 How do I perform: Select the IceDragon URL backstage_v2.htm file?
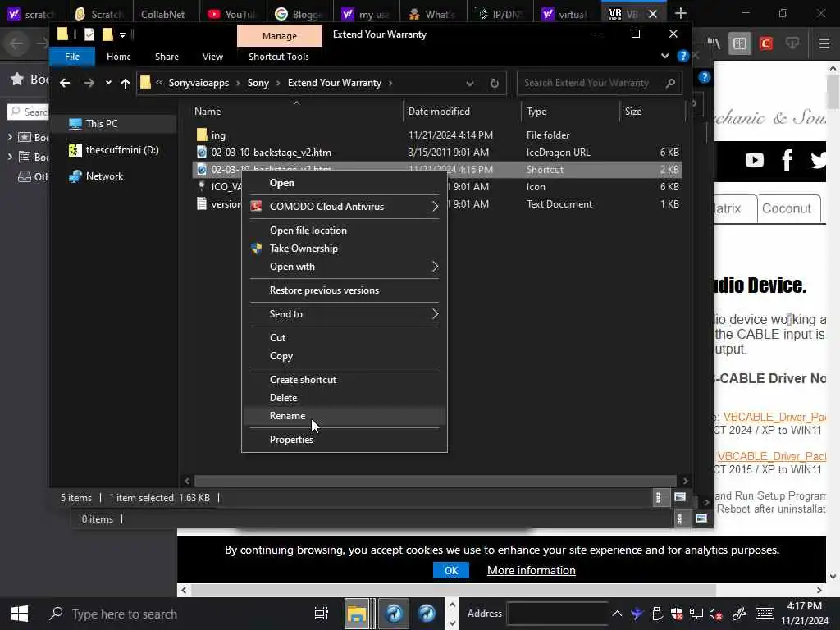coord(271,153)
